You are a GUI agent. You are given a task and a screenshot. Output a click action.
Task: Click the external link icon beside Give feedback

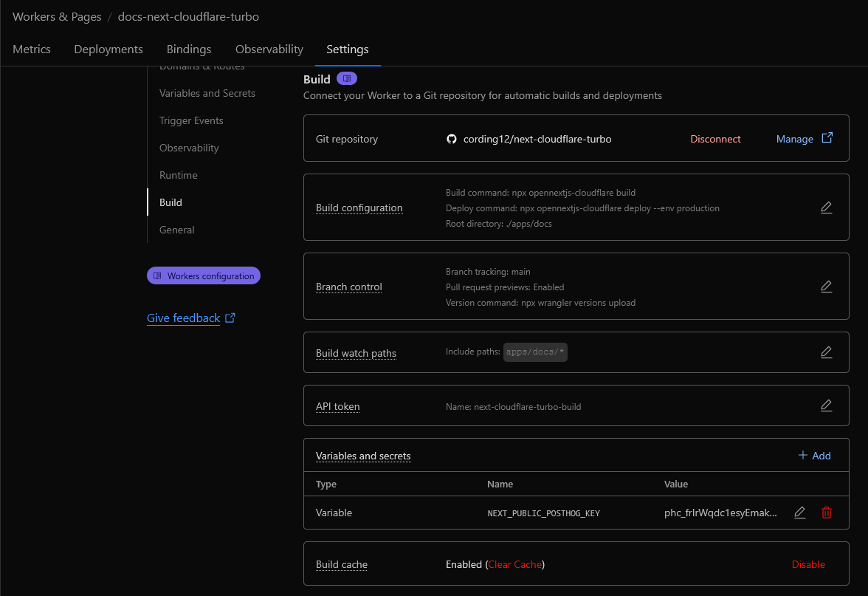230,318
